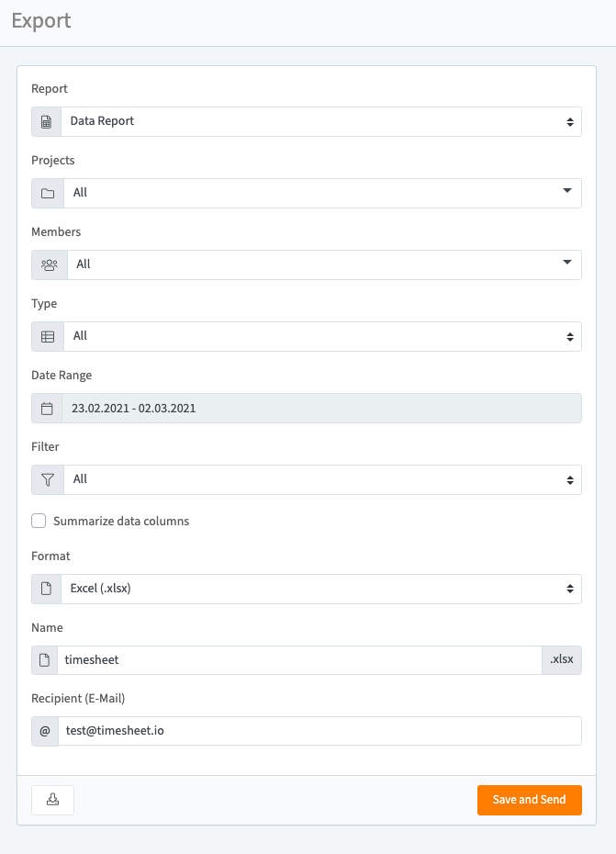The image size is (616, 854).
Task: Click the date range field 23.02.2021 - 02.03.2021
Action: [320, 408]
